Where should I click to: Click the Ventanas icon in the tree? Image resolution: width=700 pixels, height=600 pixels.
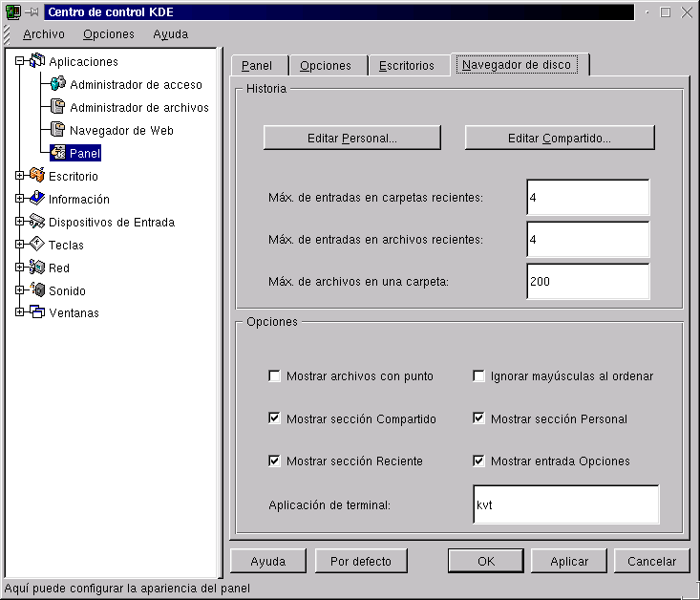[37, 312]
